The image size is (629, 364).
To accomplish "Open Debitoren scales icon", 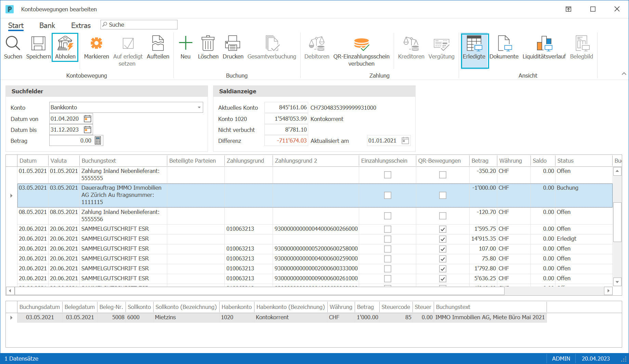I will pos(317,43).
